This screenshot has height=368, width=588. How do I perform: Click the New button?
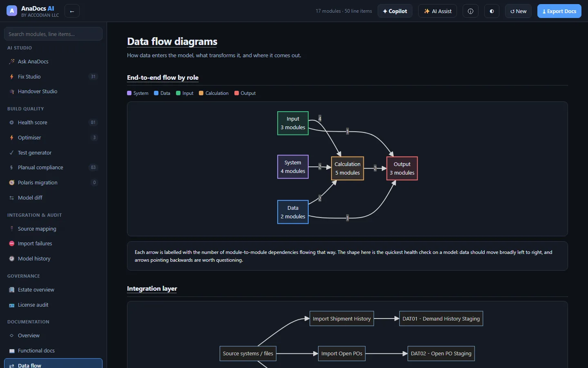click(x=518, y=11)
